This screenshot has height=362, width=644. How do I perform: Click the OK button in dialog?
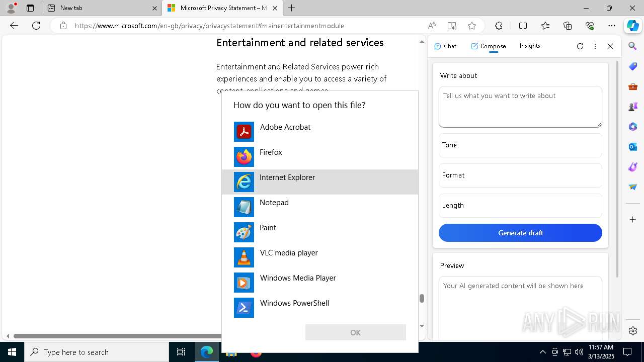click(356, 332)
